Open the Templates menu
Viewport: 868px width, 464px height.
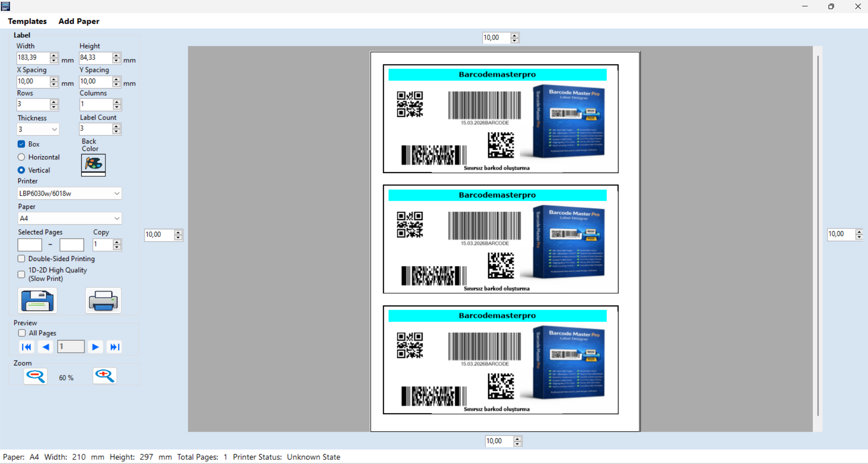(27, 21)
